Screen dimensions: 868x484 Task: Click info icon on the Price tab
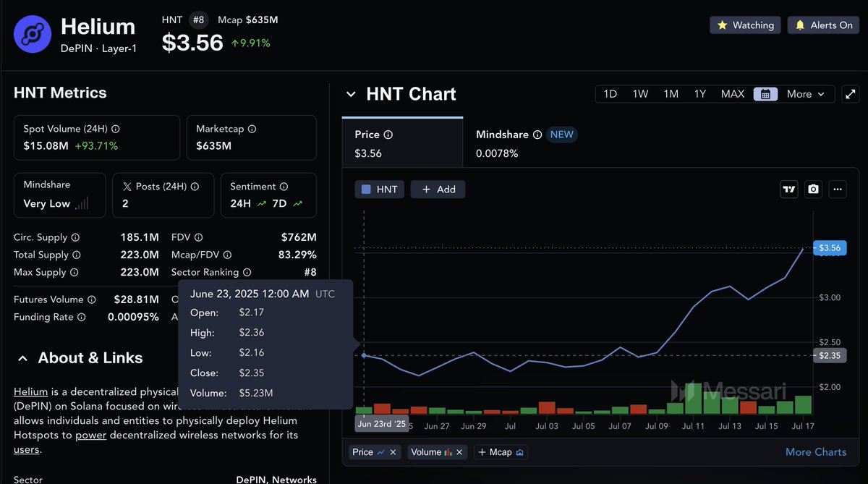(x=388, y=135)
